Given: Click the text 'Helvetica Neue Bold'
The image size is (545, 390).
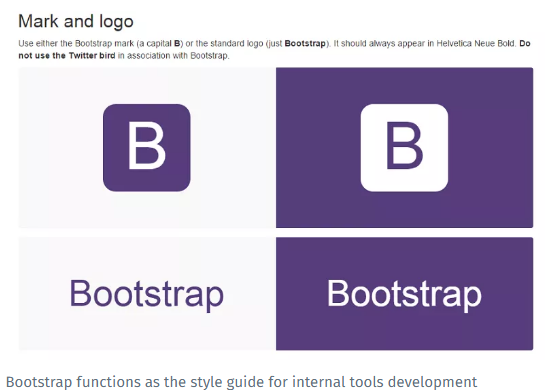Looking at the screenshot, I should [x=475, y=43].
